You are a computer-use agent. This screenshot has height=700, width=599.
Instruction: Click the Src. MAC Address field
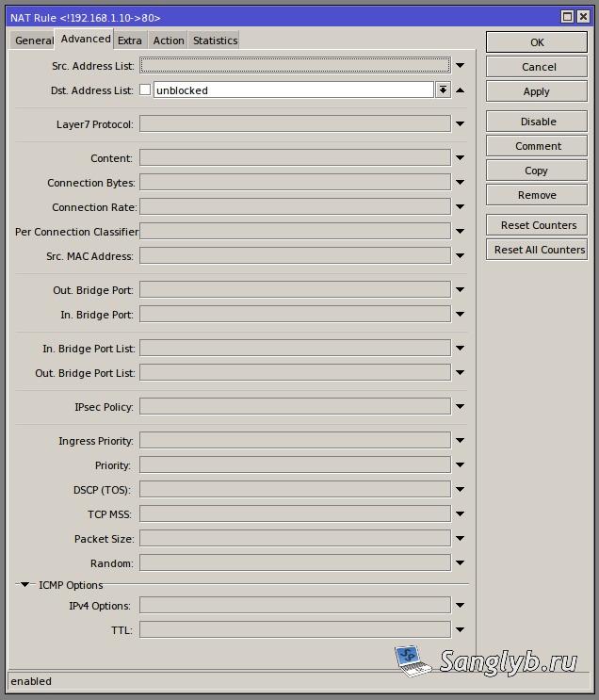(x=295, y=256)
